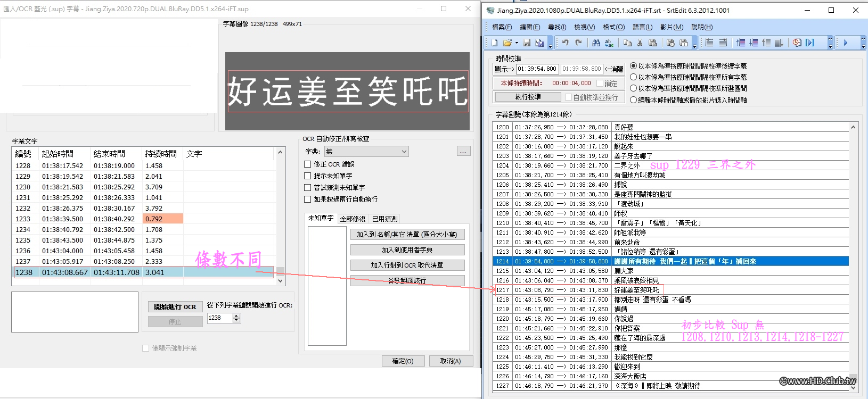868x399 pixels.
Task: Enable the 修正 OCR 錯誤 checkbox
Action: click(x=307, y=164)
